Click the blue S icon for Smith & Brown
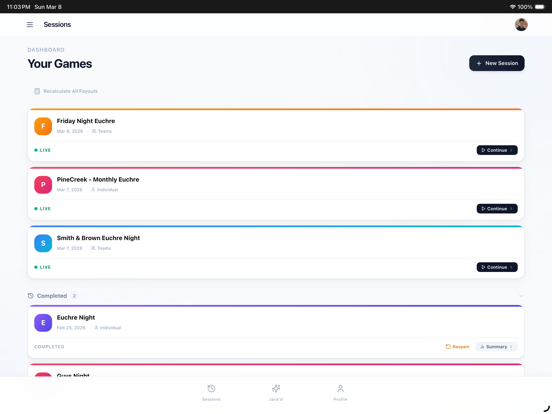 click(x=43, y=243)
